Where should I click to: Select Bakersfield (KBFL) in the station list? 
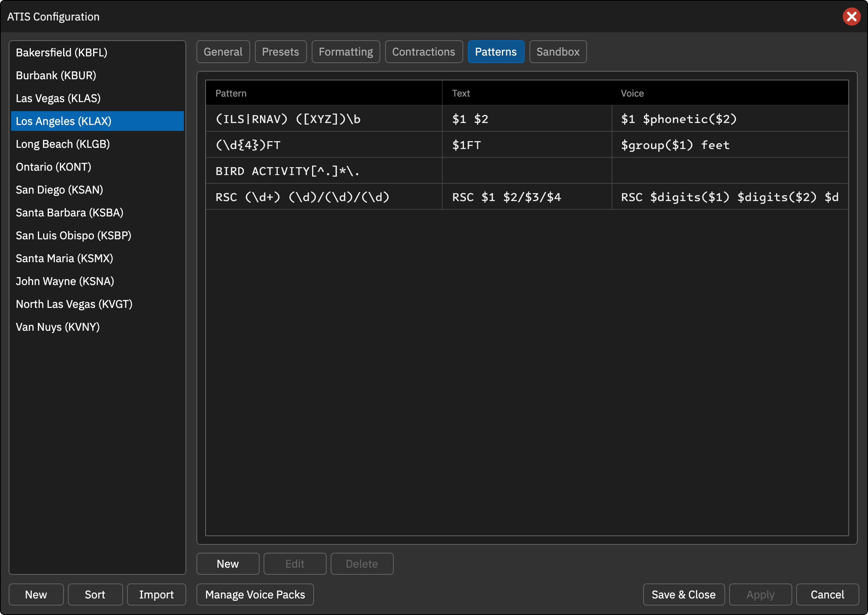pyautogui.click(x=97, y=52)
